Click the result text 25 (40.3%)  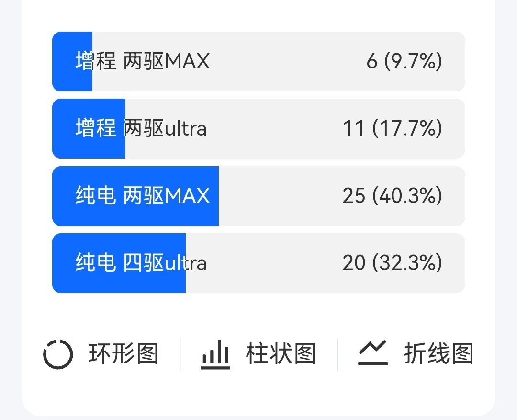(x=405, y=196)
